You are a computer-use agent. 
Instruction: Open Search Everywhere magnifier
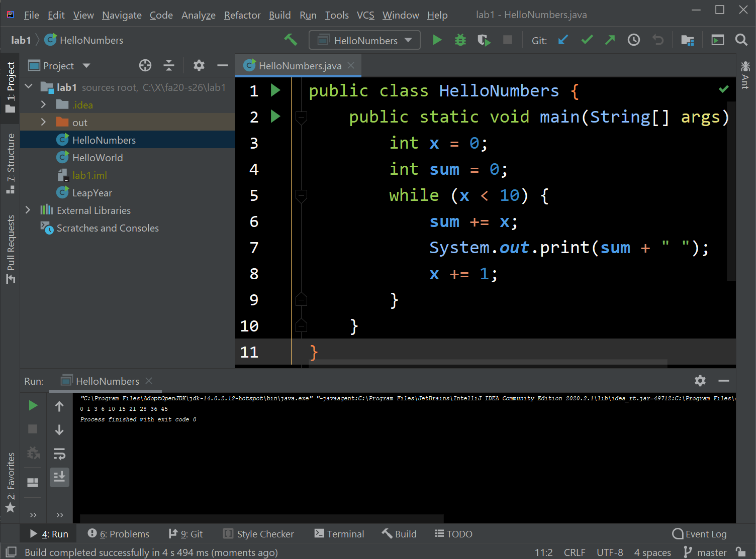coord(741,40)
